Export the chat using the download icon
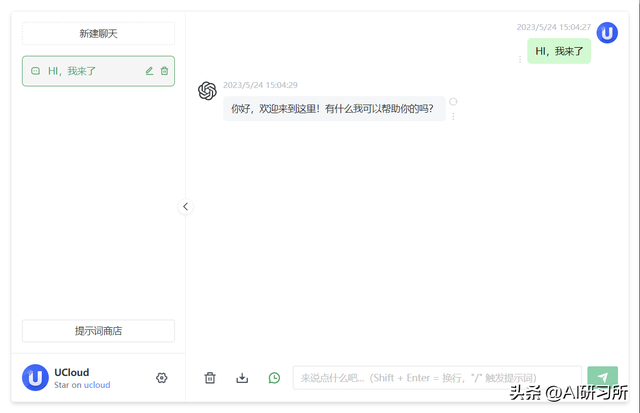Screen dimensions: 640x413 point(242,378)
